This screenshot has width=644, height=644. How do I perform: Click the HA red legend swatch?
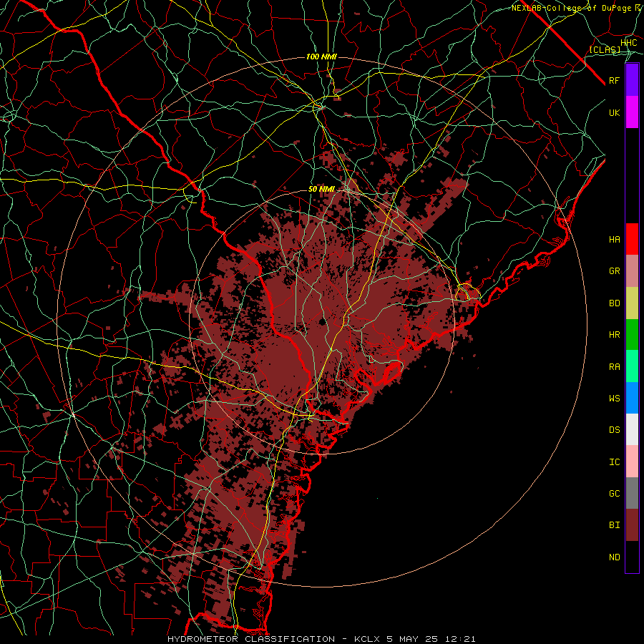632,239
